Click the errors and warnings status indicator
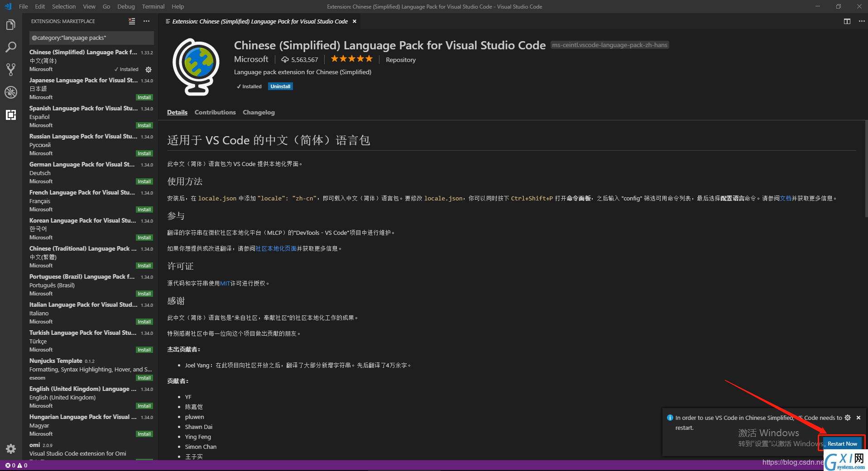This screenshot has height=471, width=868. [x=16, y=466]
